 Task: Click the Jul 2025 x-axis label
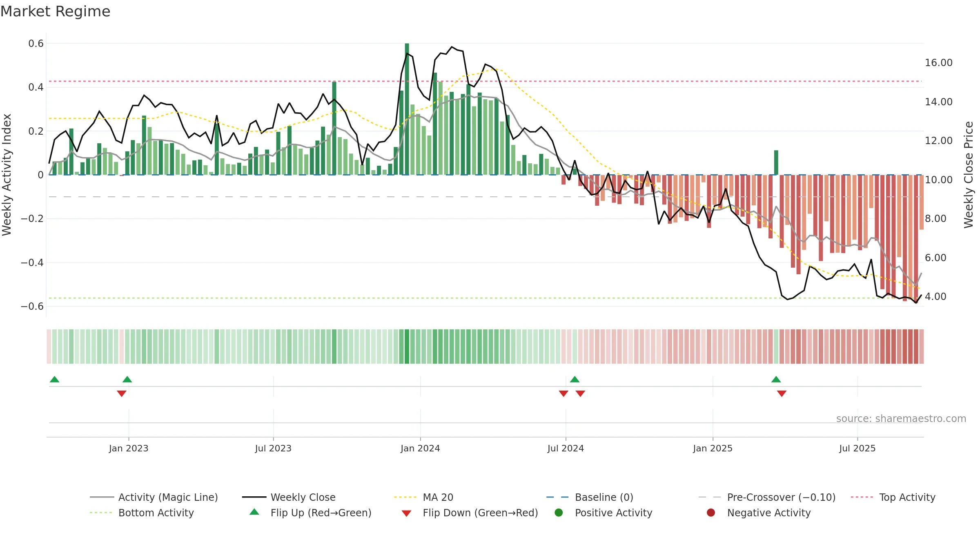pos(857,449)
